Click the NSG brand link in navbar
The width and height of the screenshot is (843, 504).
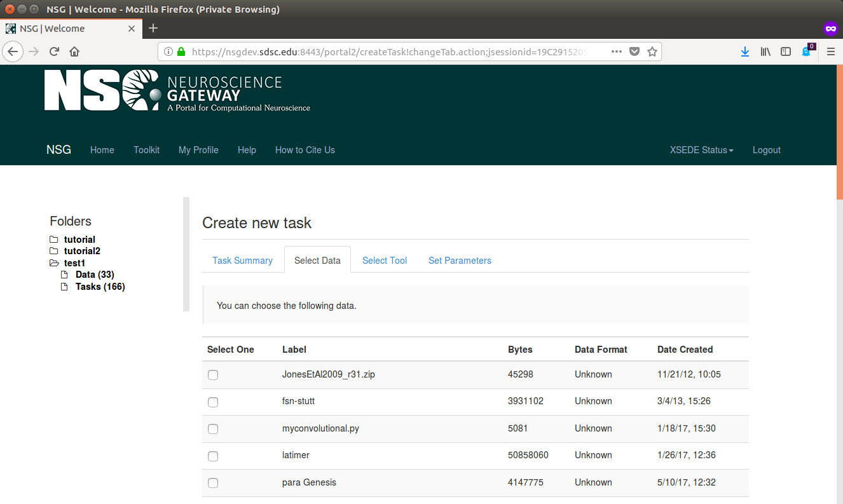[58, 150]
